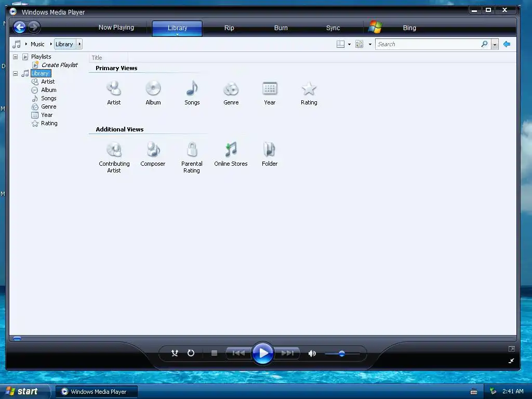This screenshot has height=399, width=532.
Task: Stop playback with the Stop button
Action: tap(214, 353)
